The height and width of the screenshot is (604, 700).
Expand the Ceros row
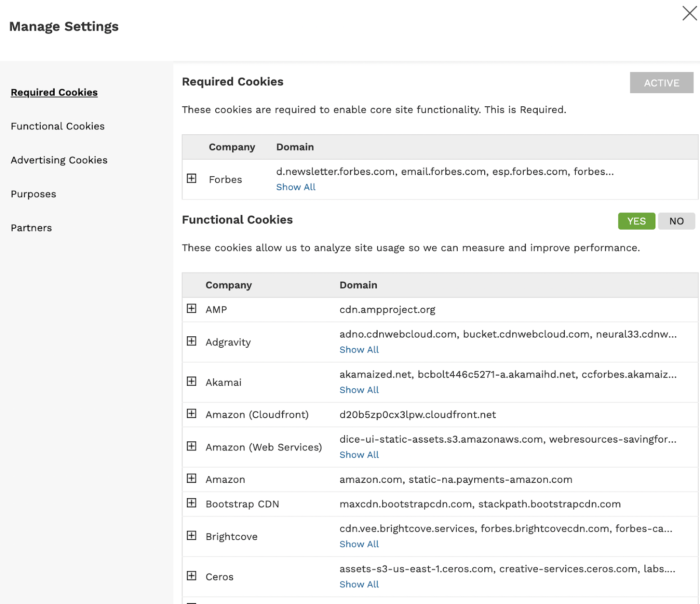(x=192, y=576)
